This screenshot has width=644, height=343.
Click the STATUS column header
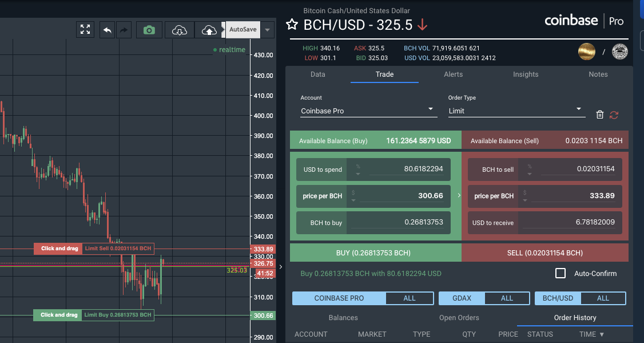tap(540, 334)
